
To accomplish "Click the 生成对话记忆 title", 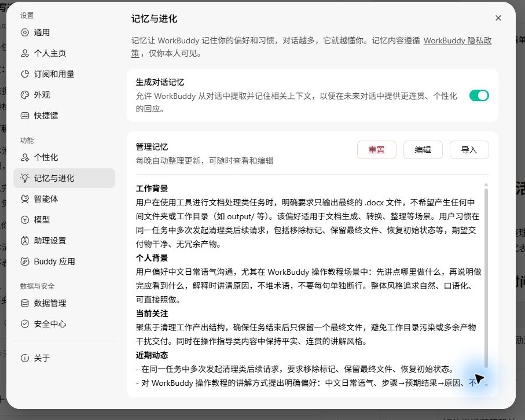I will (160, 82).
